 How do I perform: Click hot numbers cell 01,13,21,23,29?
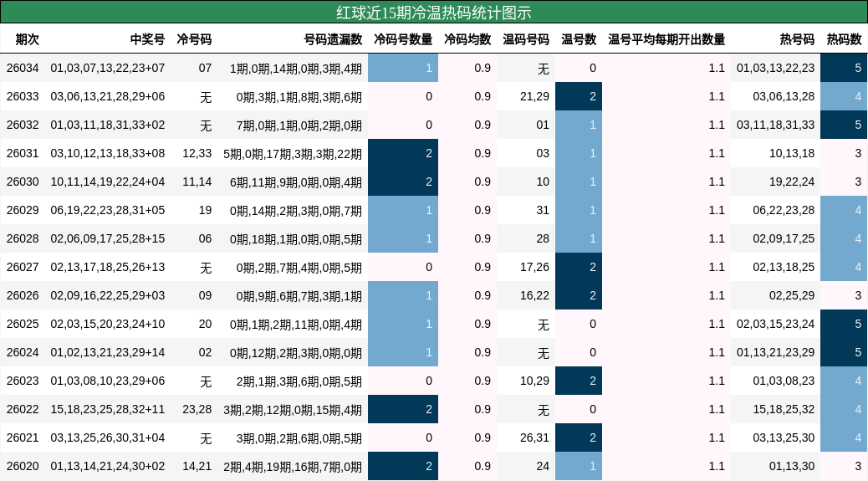tap(775, 352)
